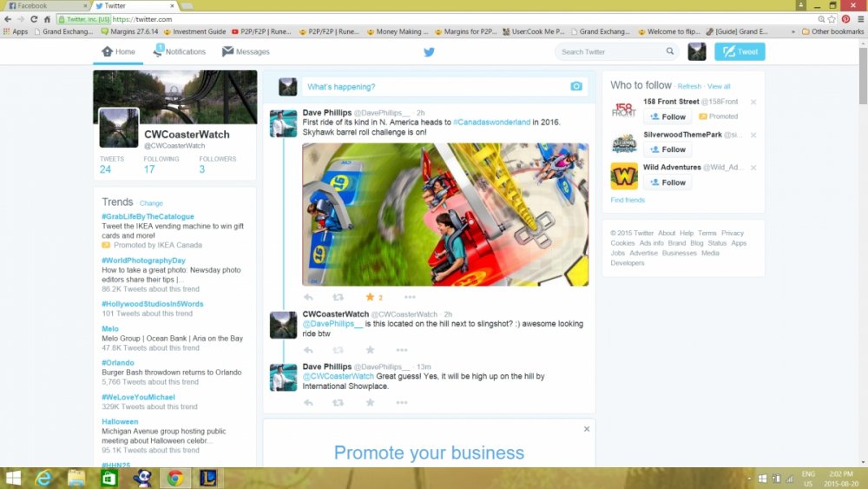
Task: Click the CWCoasterWatch profile picture on the card
Action: tap(119, 128)
